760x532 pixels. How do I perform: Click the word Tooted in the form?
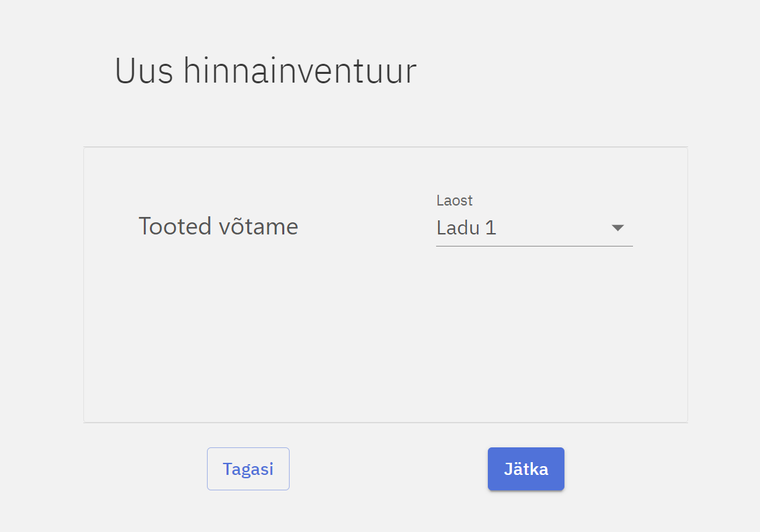coord(175,226)
